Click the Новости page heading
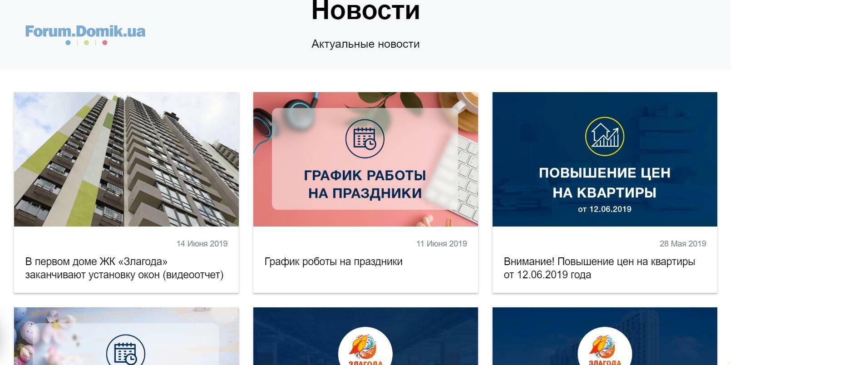Image resolution: width=868 pixels, height=365 pixels. (x=365, y=10)
